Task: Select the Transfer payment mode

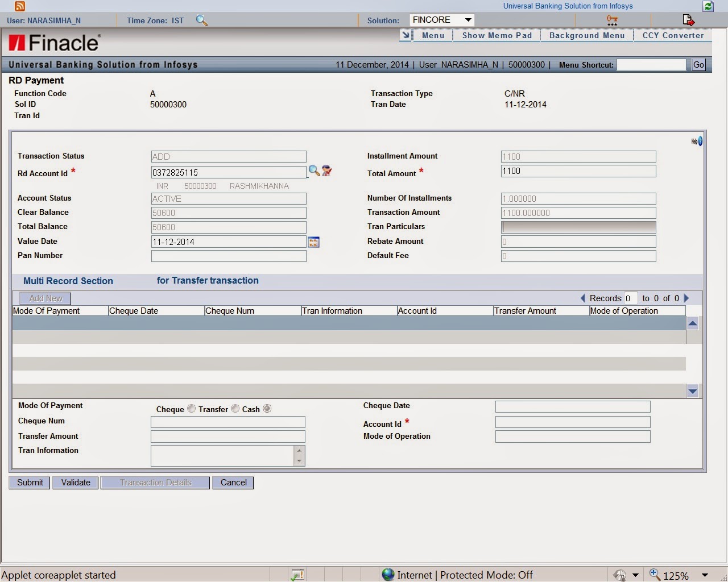Action: [x=235, y=409]
